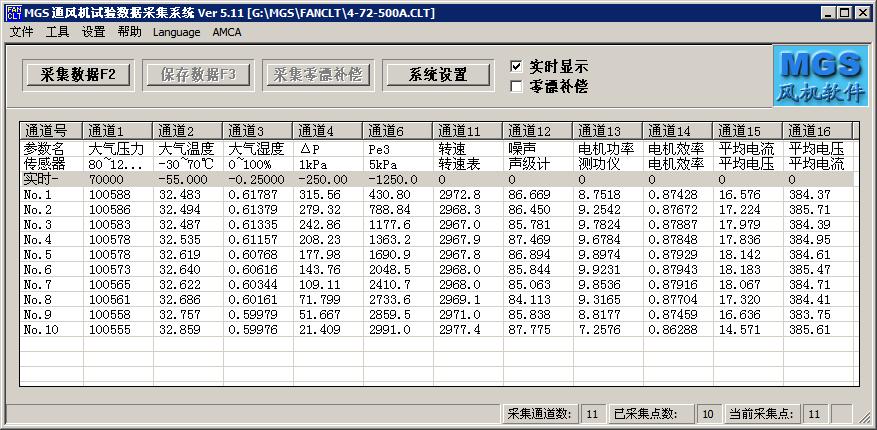Enable the 零漂补偿 checkbox
The width and height of the screenshot is (877, 430).
(517, 86)
